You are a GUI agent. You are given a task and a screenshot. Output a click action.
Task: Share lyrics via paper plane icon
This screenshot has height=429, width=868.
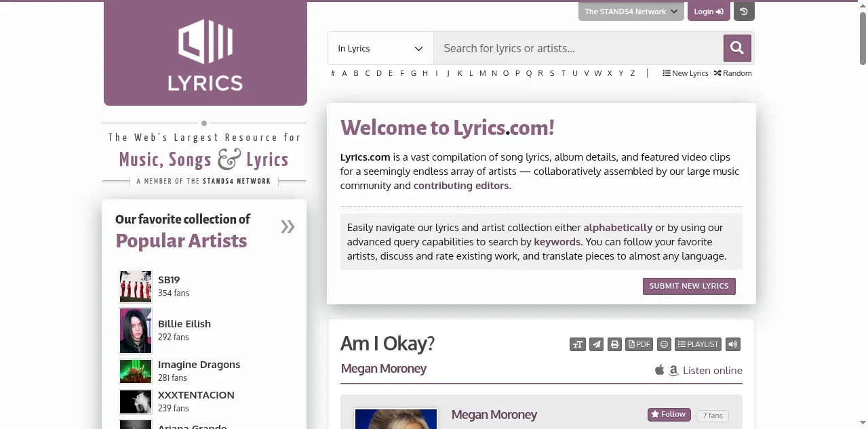(596, 344)
